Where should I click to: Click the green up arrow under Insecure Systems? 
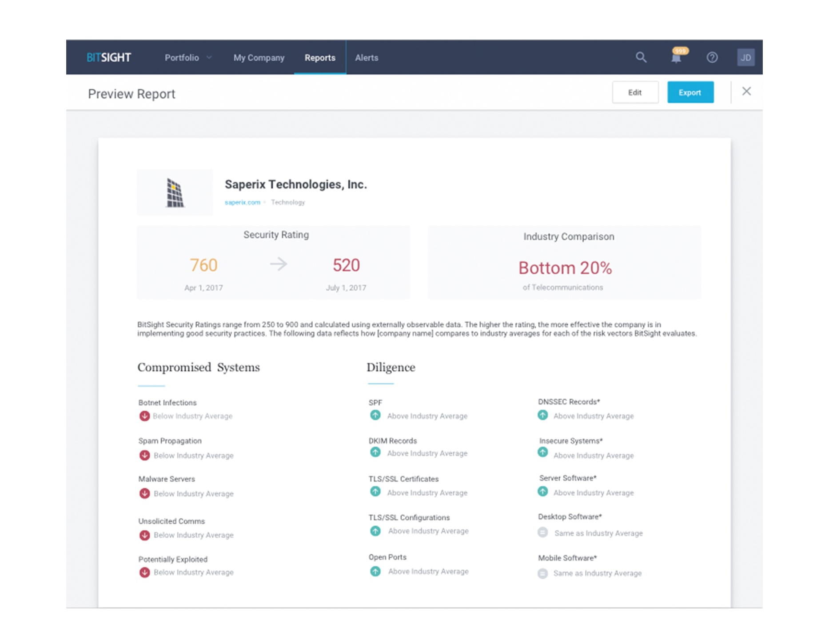pyautogui.click(x=542, y=452)
